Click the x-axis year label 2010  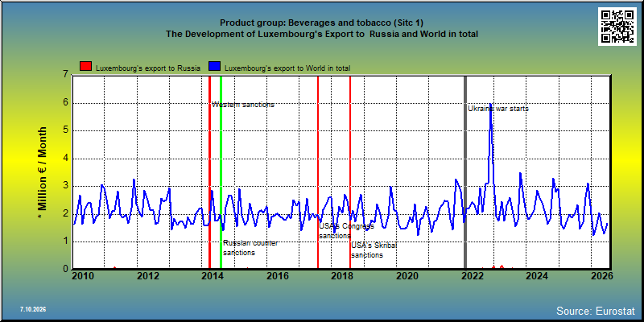click(83, 275)
